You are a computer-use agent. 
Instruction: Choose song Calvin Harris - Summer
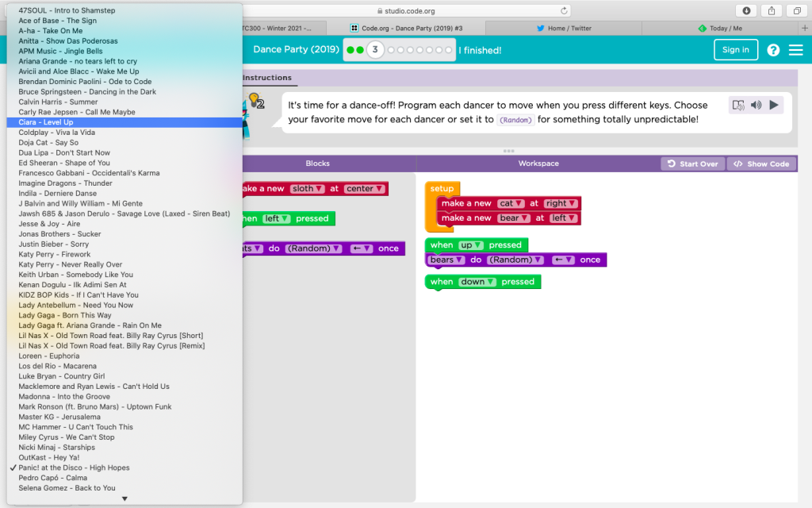click(x=124, y=102)
